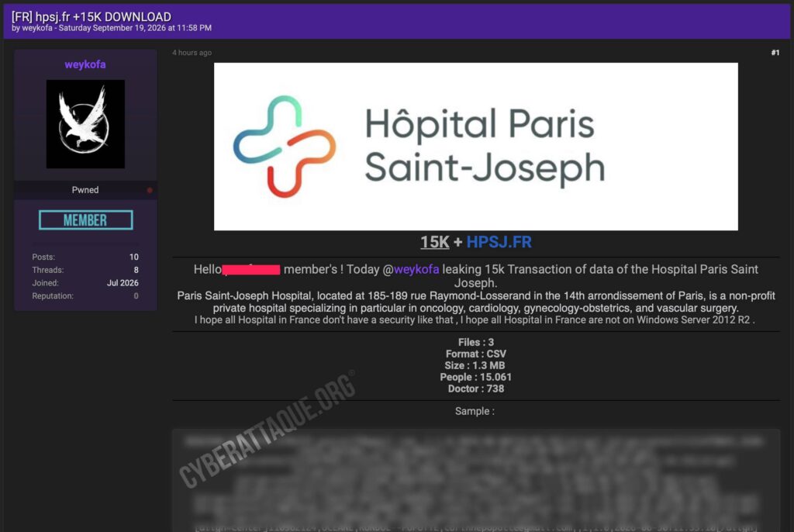
Task: Click the 'Size : 1.3 MB' line
Action: pos(475,366)
